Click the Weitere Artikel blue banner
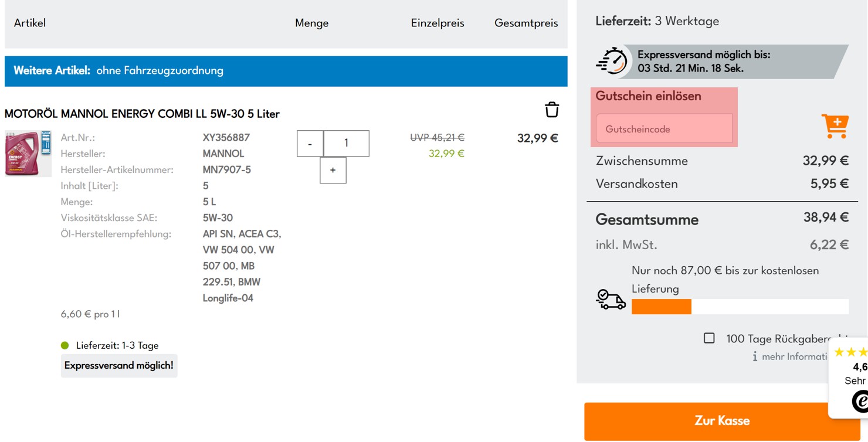The image size is (868, 442). pyautogui.click(x=286, y=71)
